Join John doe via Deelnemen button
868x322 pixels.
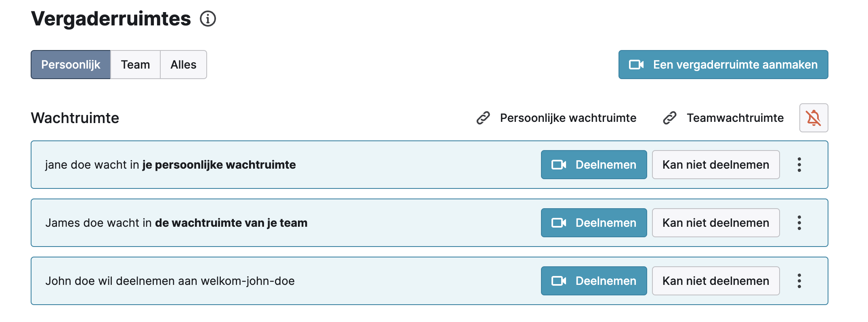[594, 281]
